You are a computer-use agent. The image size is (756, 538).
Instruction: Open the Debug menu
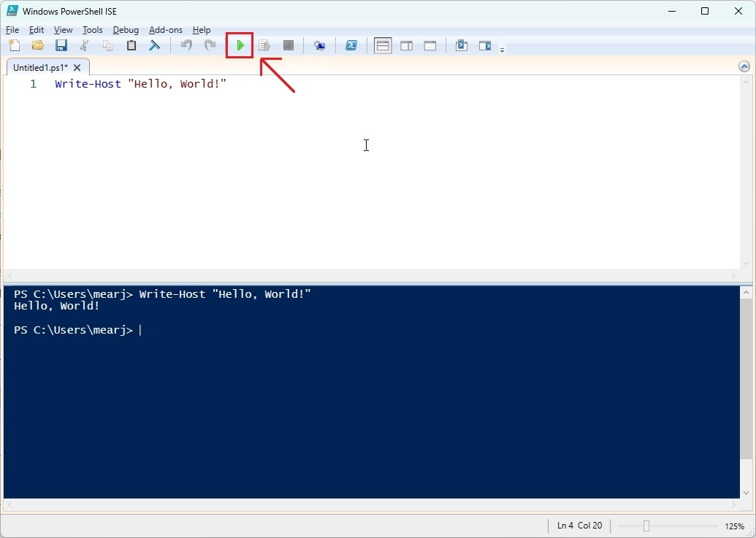(x=126, y=30)
